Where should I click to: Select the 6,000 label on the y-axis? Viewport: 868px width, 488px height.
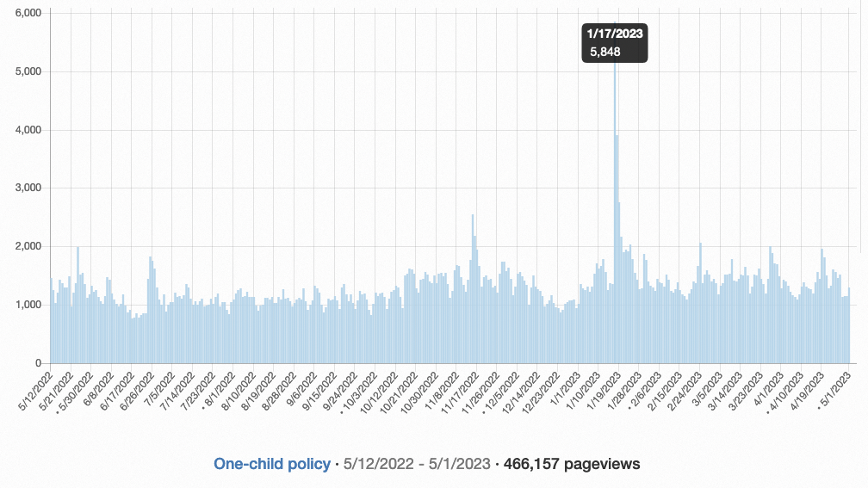click(x=28, y=13)
